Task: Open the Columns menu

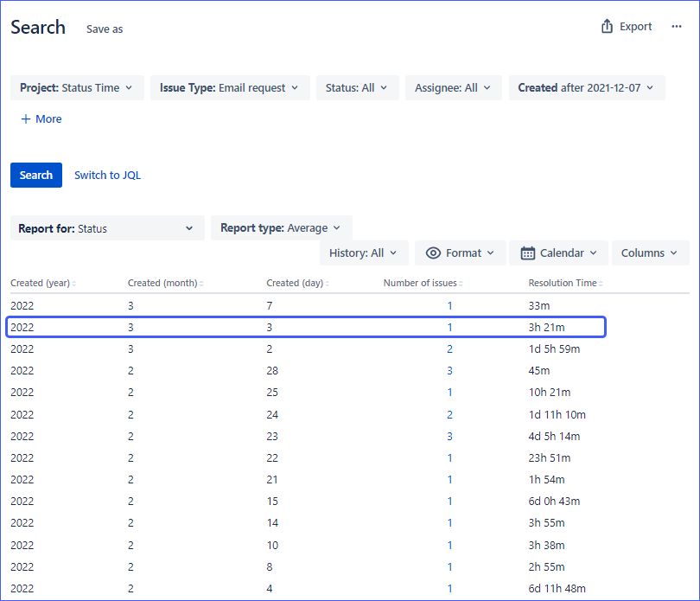Action: (x=650, y=253)
